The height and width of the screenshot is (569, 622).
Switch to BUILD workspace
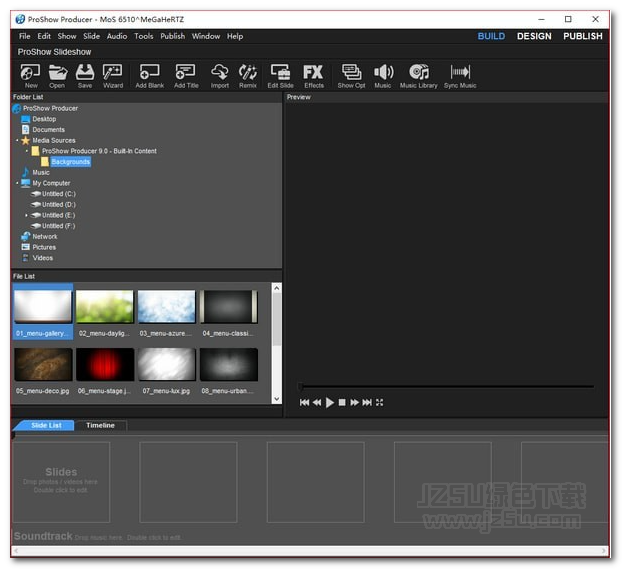[x=491, y=36]
